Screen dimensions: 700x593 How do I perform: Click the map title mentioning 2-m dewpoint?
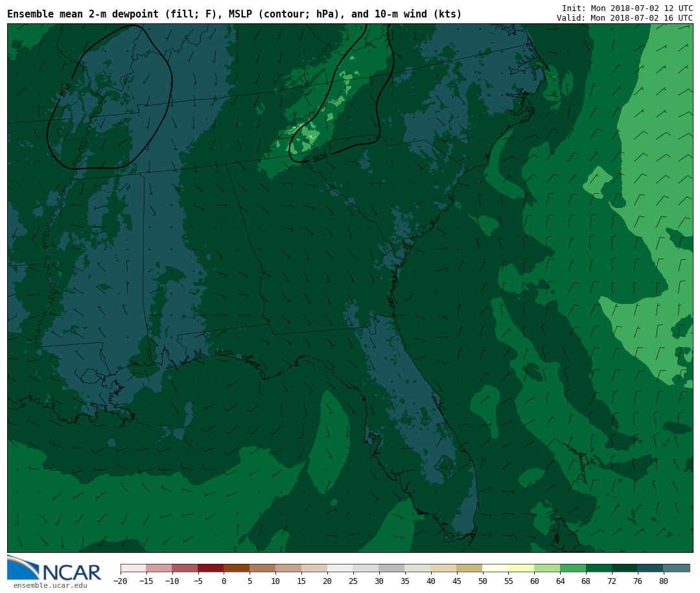tap(235, 14)
